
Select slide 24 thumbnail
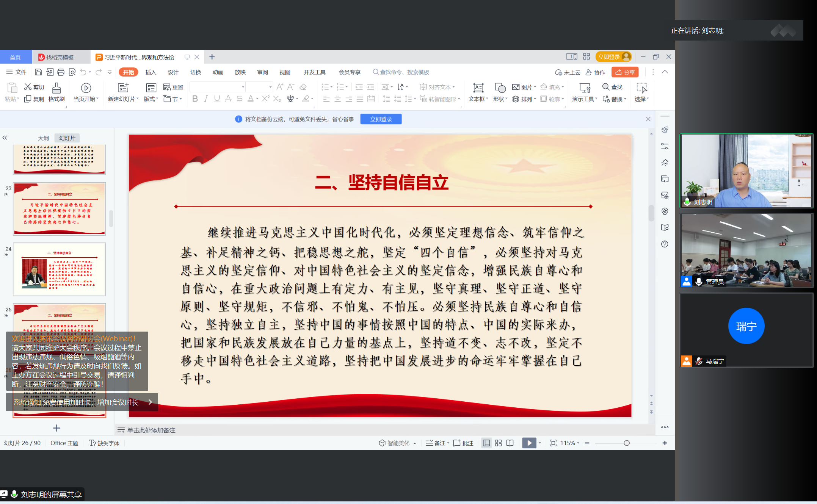tap(60, 269)
